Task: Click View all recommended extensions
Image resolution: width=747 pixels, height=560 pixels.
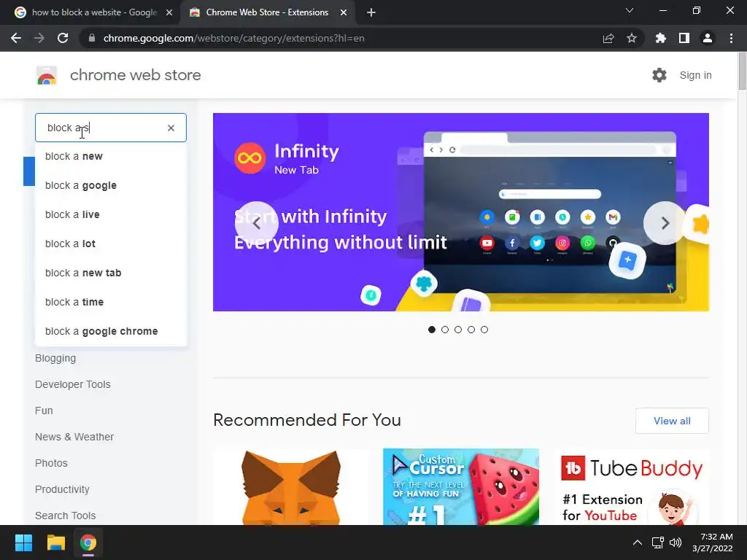Action: click(x=672, y=421)
